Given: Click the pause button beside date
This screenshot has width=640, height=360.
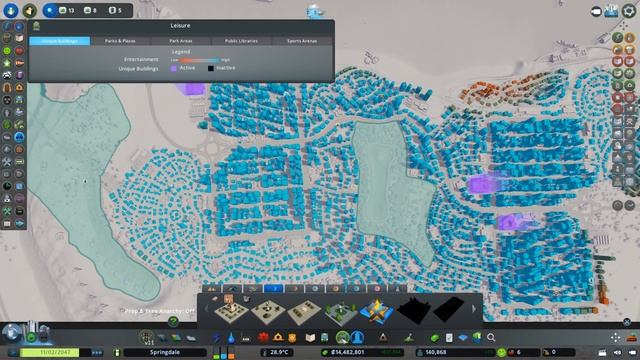Looking at the screenshot, I should [14, 352].
